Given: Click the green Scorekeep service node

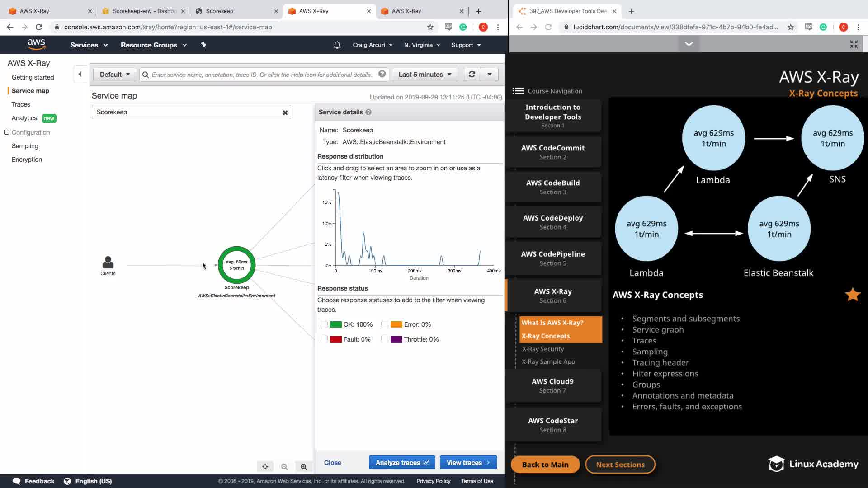Looking at the screenshot, I should click(x=236, y=265).
